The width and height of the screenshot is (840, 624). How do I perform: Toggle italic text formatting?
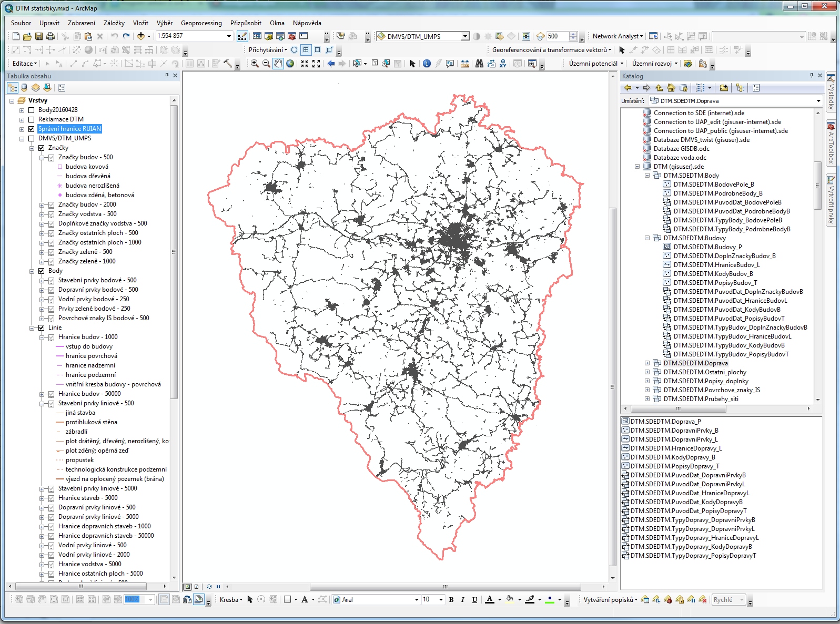463,599
